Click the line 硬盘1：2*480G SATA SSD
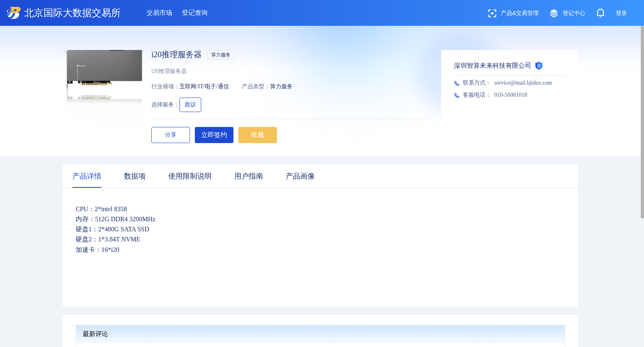The image size is (644, 347). pos(112,229)
